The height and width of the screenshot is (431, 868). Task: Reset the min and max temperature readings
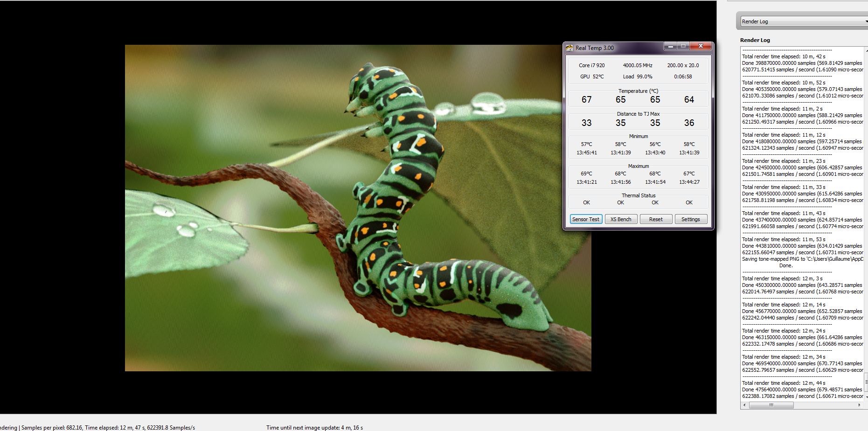[x=656, y=219]
